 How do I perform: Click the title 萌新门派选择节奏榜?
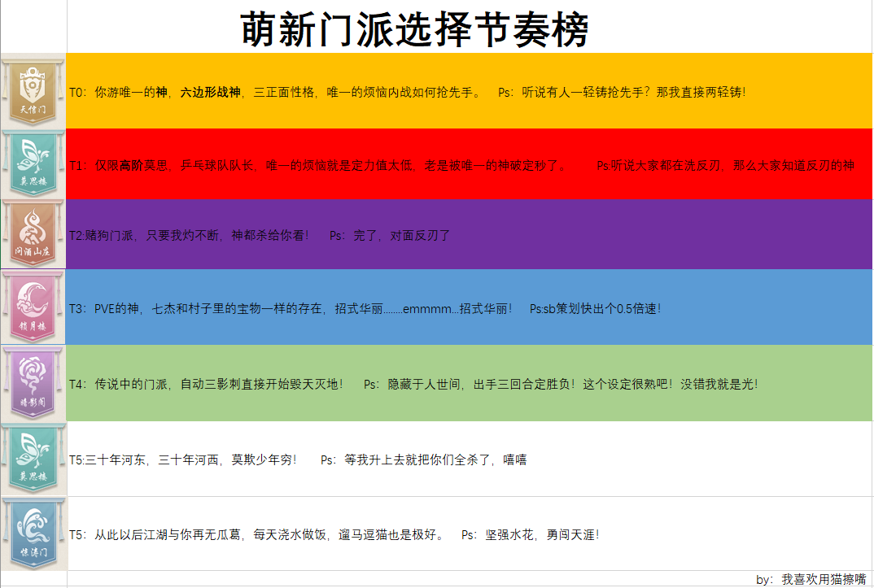pos(414,30)
